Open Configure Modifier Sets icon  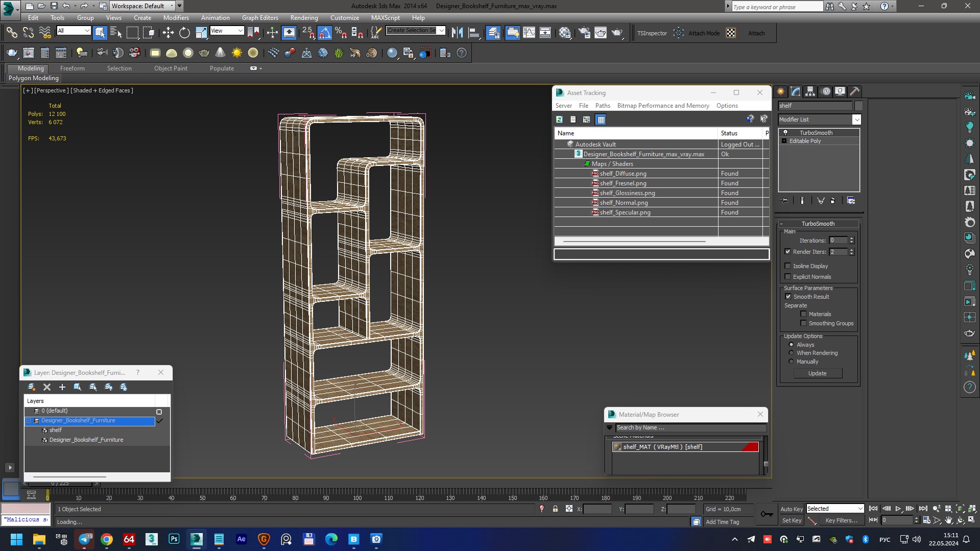[x=851, y=201]
